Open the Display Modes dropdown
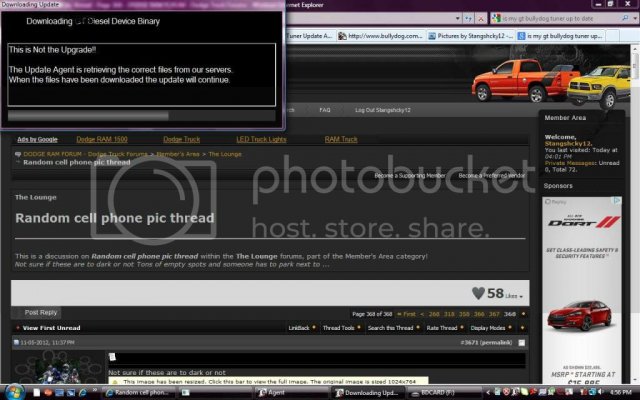 [x=491, y=328]
